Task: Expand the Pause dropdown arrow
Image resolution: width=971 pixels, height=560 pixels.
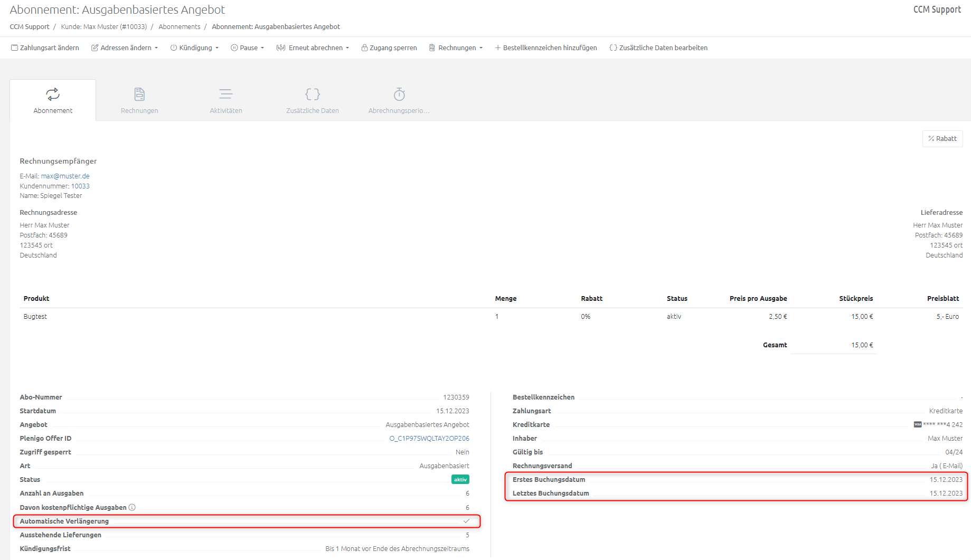Action: [262, 48]
